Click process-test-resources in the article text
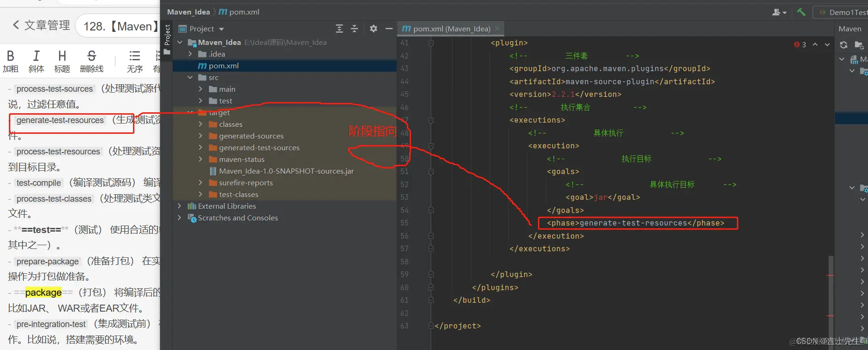Image resolution: width=868 pixels, height=350 pixels. [58, 152]
